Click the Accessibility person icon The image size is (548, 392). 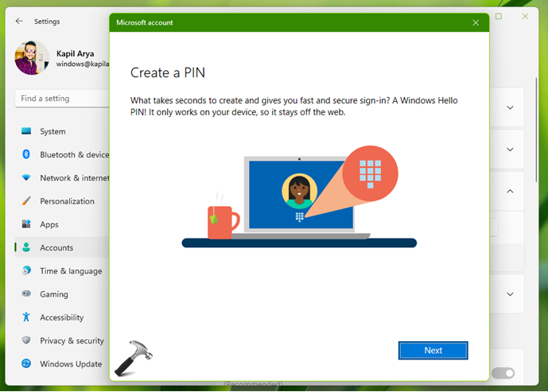pyautogui.click(x=26, y=317)
